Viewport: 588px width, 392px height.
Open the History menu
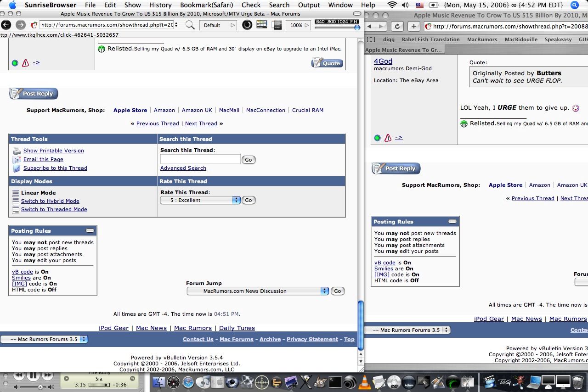160,5
